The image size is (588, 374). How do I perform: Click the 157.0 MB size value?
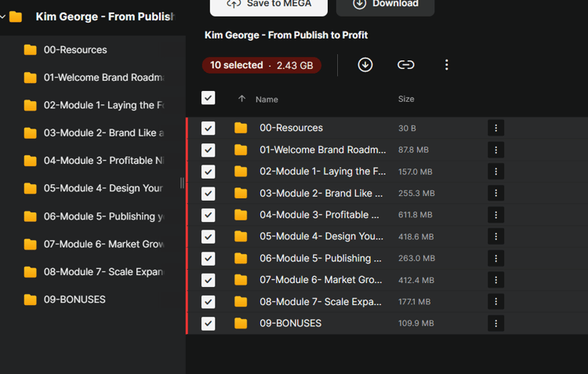coord(415,172)
